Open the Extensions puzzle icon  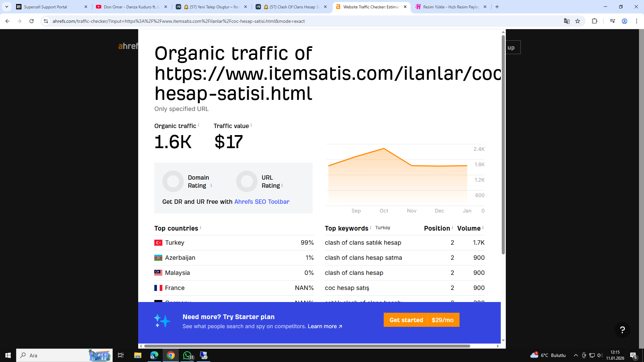pyautogui.click(x=595, y=21)
